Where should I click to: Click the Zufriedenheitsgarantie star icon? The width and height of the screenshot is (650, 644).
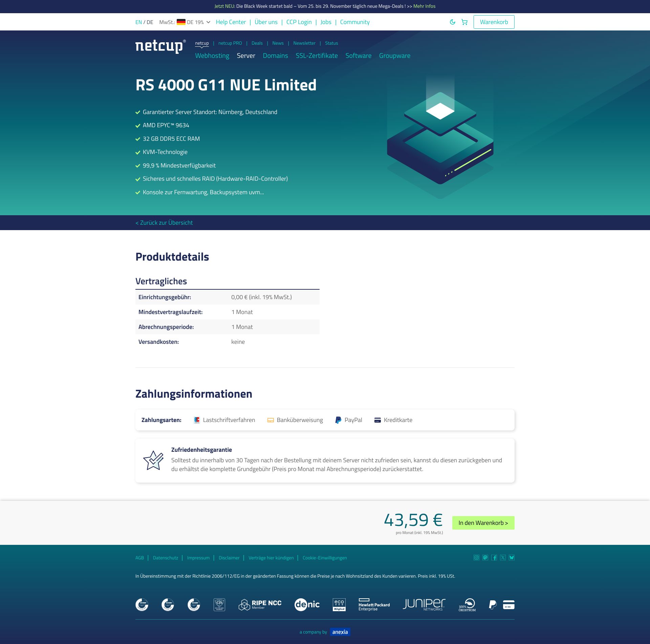point(153,460)
